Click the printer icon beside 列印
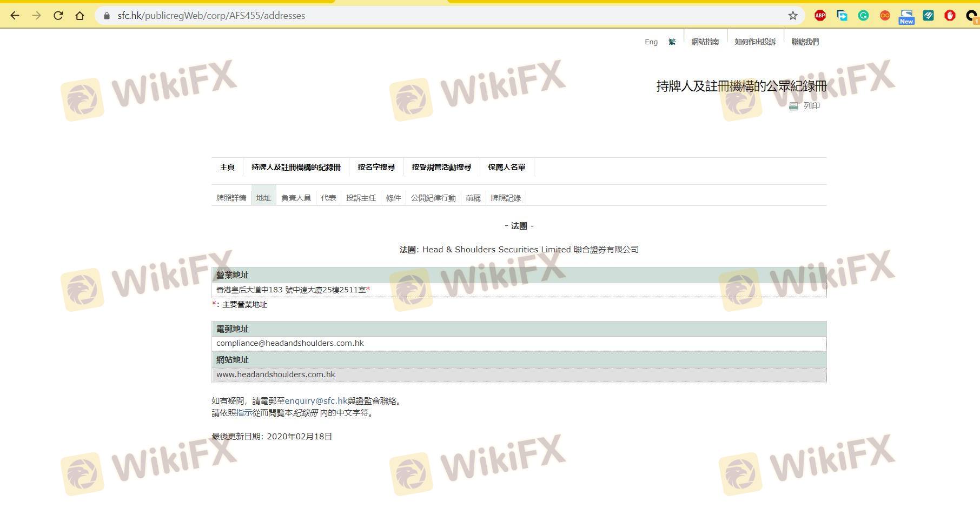This screenshot has height=515, width=980. pos(793,106)
